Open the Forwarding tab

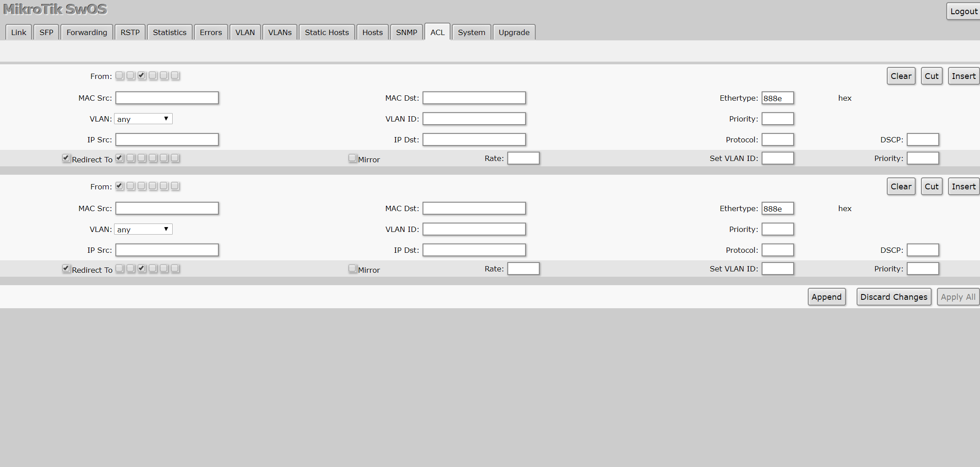[x=87, y=32]
